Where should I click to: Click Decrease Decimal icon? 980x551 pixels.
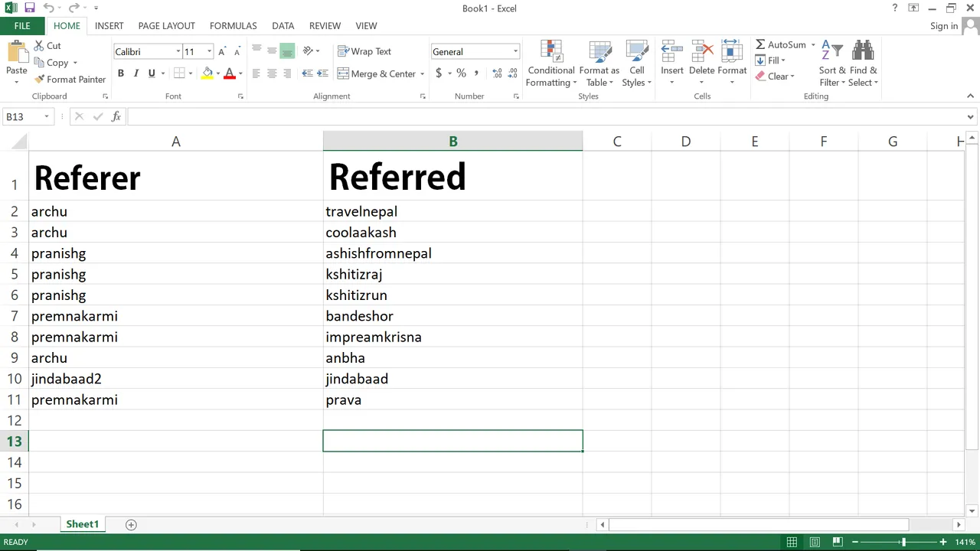513,73
